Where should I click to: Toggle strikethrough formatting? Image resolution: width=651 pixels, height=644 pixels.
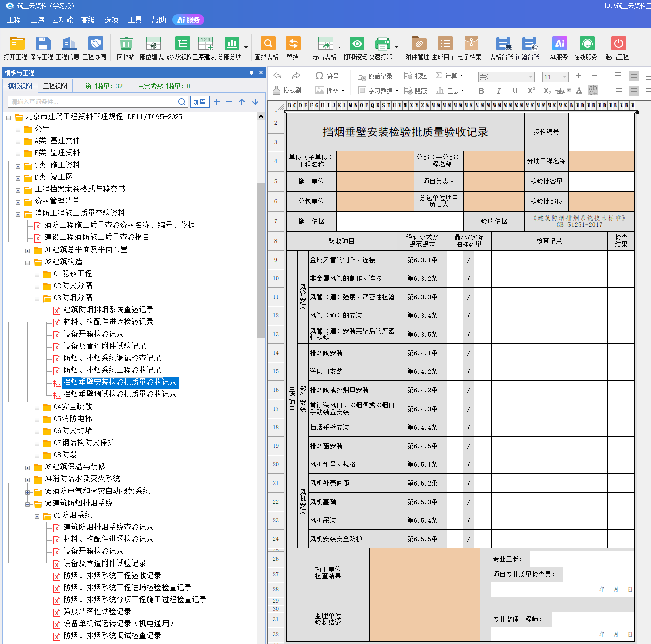[561, 91]
